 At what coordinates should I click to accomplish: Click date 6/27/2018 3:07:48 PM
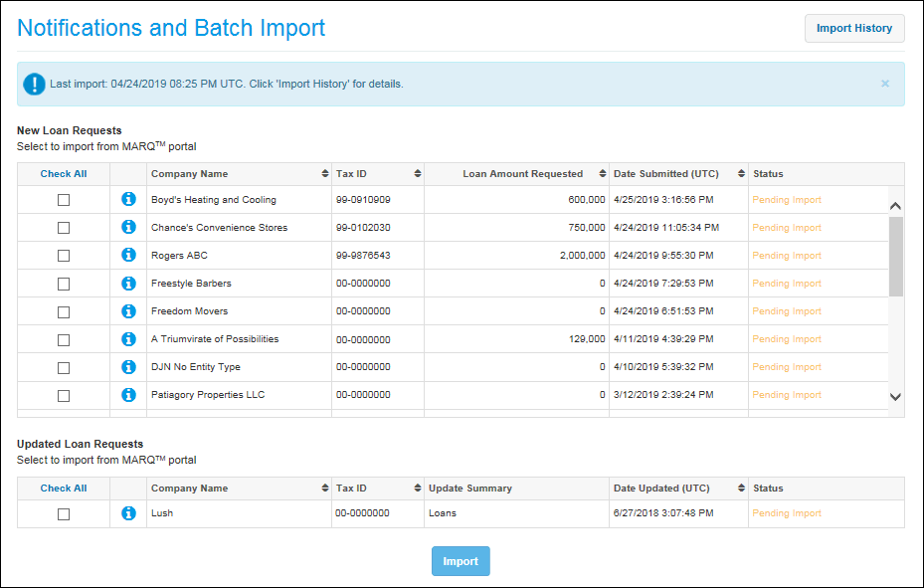point(663,513)
